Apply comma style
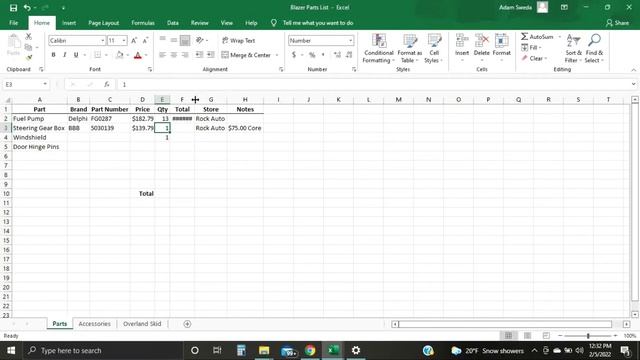640x360 pixels. [323, 55]
